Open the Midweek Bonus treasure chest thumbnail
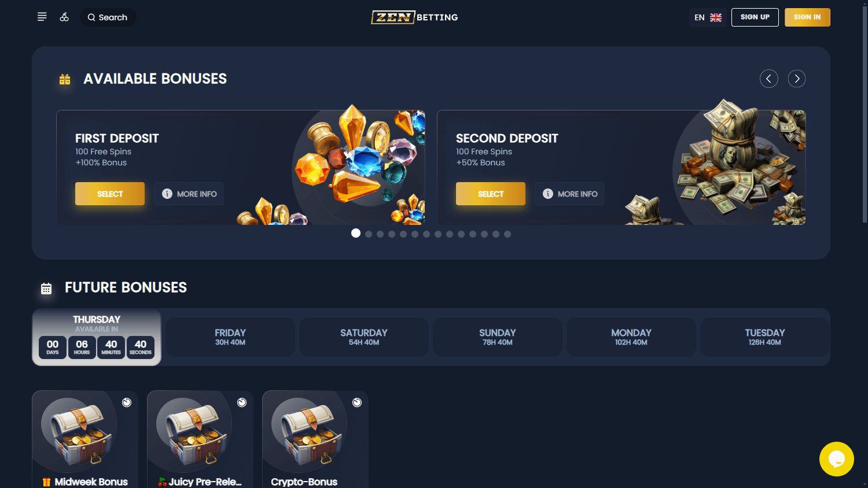The height and width of the screenshot is (488, 868). tap(79, 432)
